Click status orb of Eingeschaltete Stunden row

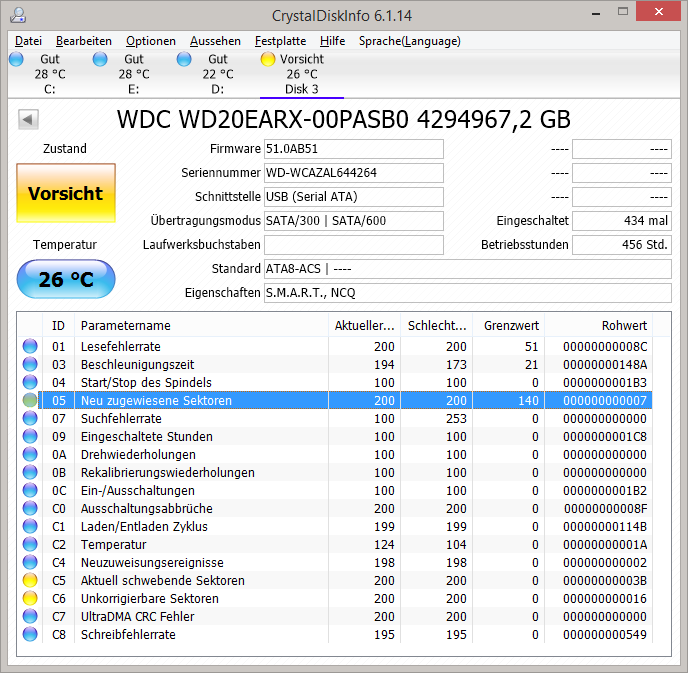(30, 436)
